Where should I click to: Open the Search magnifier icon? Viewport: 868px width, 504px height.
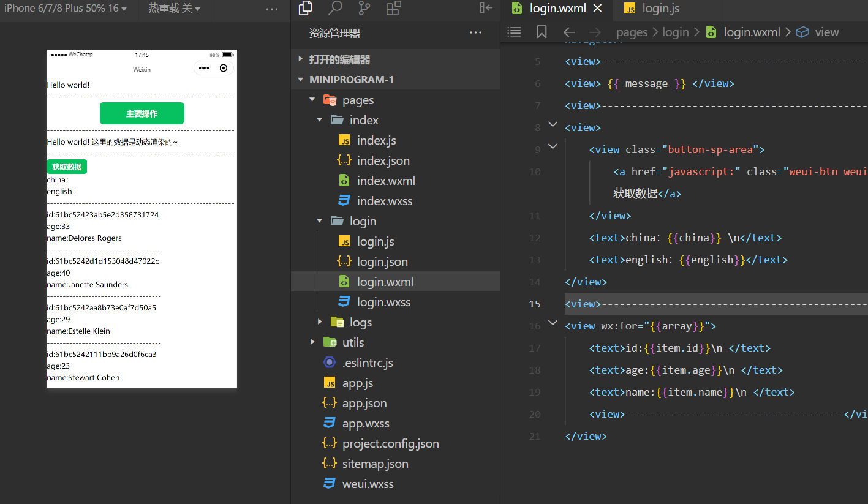pos(335,8)
